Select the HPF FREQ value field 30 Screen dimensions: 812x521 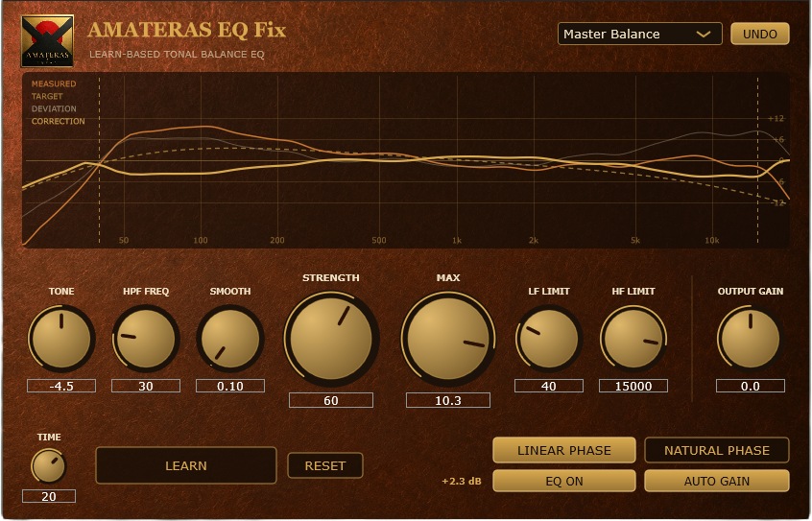pos(146,386)
